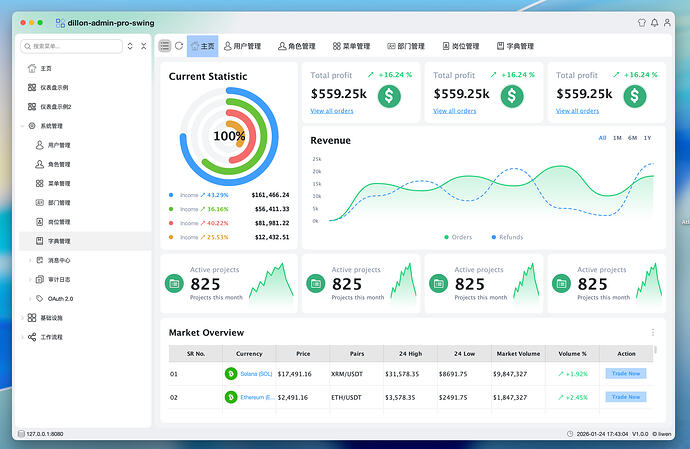The image size is (690, 449).
Task: Click the Price column header
Action: pos(303,353)
